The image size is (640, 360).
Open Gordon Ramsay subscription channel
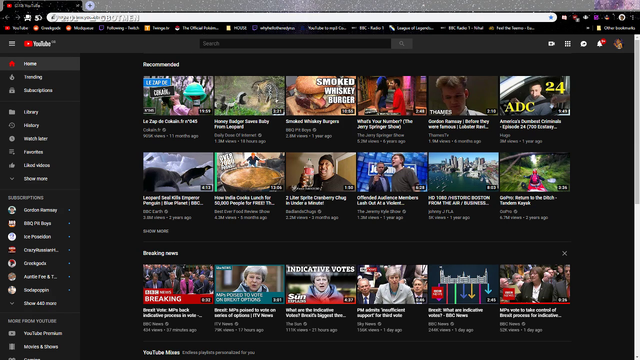(x=40, y=210)
